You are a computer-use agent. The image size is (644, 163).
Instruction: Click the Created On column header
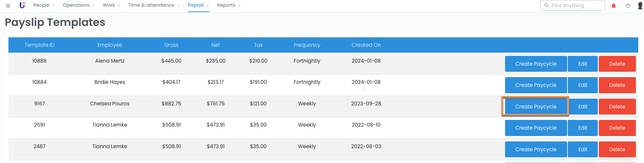tap(366, 45)
